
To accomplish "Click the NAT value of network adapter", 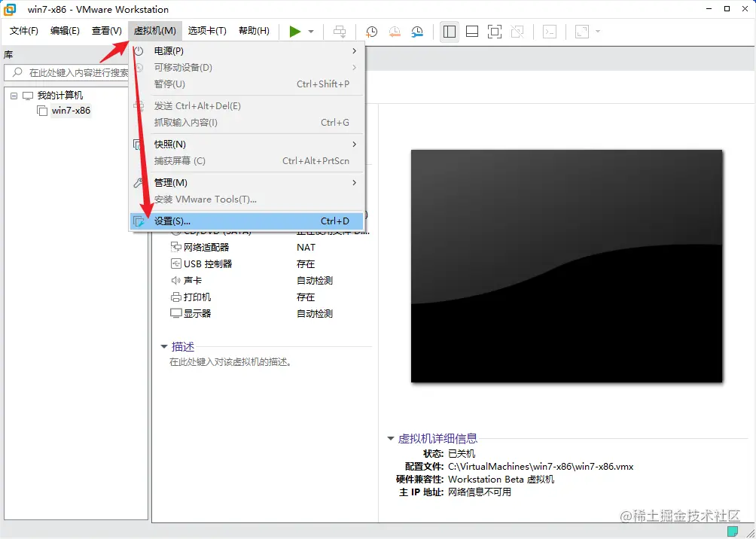I will (x=306, y=248).
